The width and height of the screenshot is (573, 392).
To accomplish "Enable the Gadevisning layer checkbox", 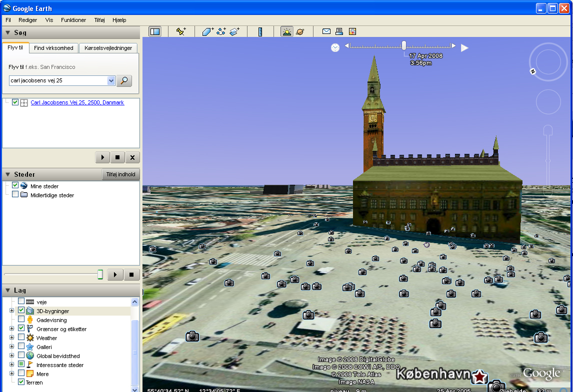I will coord(21,320).
